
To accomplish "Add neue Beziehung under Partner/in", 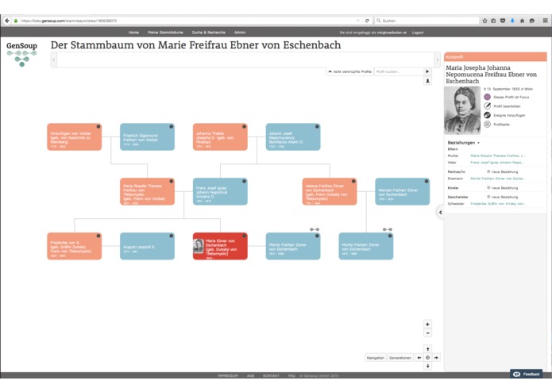I will click(x=503, y=171).
